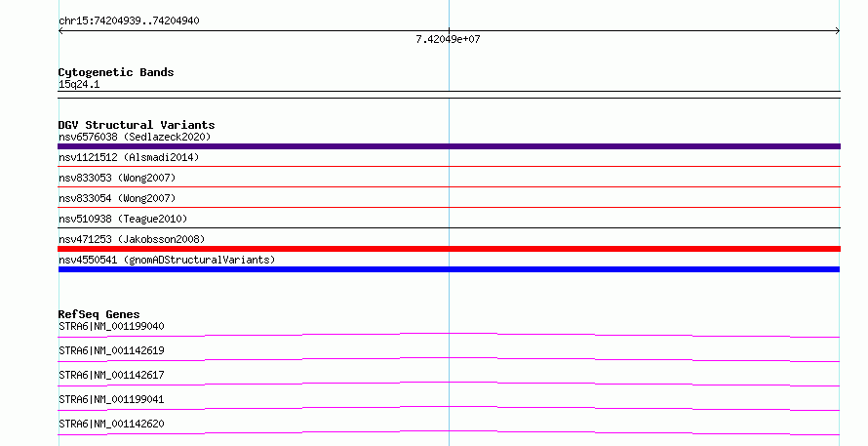Open nsv4550541 (gnomADStructuralVariants) variant label
Viewport: 868px width, 446px height.
[x=167, y=260]
